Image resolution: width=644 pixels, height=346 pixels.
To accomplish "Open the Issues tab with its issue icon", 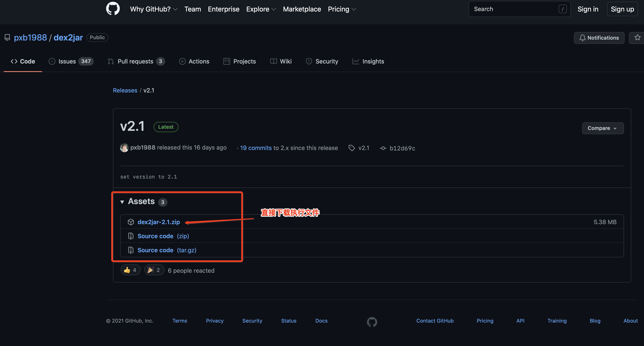I will pyautogui.click(x=52, y=61).
